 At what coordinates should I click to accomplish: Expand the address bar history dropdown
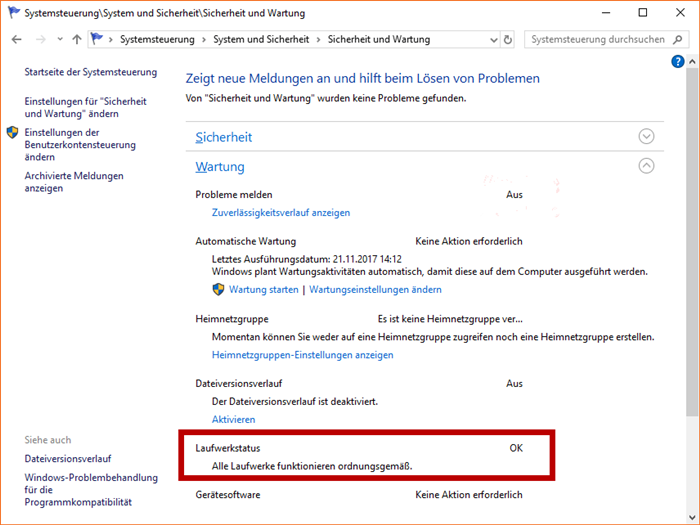[x=493, y=40]
